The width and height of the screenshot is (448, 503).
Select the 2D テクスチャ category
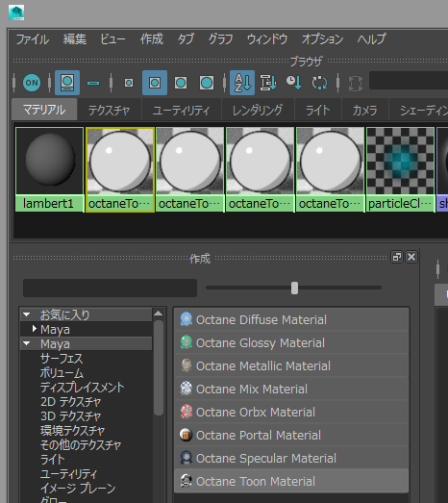pos(71,402)
